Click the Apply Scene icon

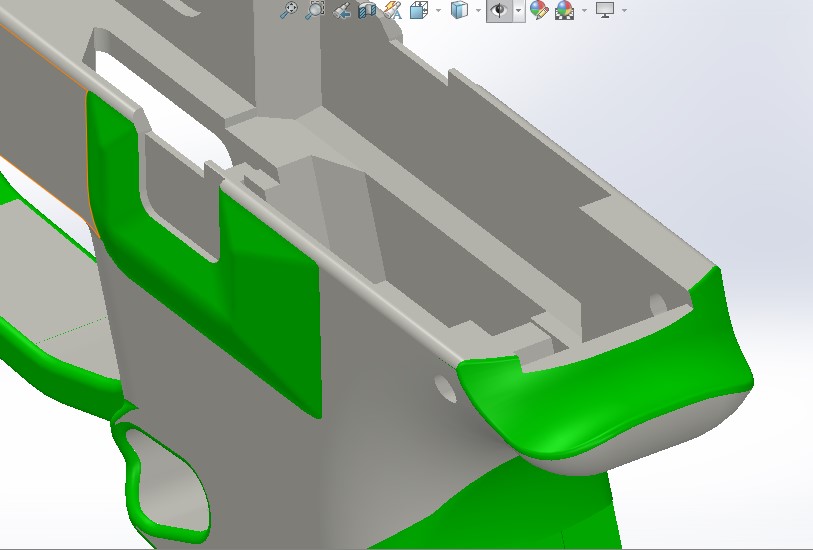(564, 10)
